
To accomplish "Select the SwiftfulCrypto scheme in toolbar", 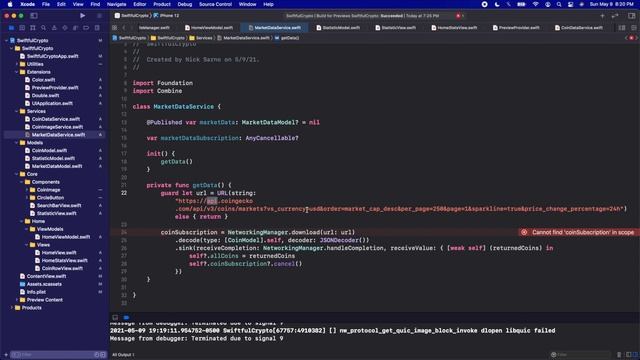I will pos(132,16).
